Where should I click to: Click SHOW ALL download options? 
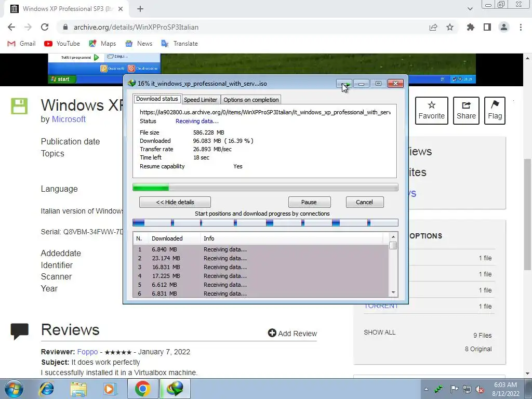[x=380, y=332]
